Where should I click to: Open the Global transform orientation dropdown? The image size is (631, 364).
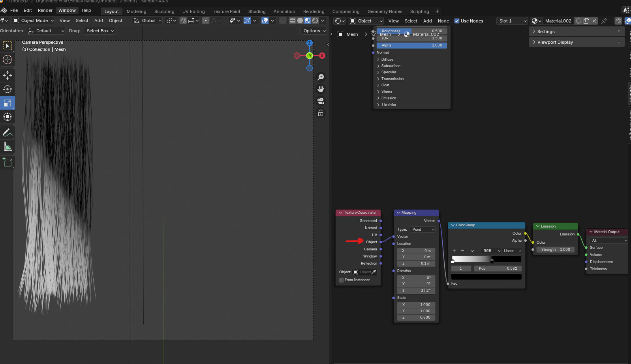point(147,21)
